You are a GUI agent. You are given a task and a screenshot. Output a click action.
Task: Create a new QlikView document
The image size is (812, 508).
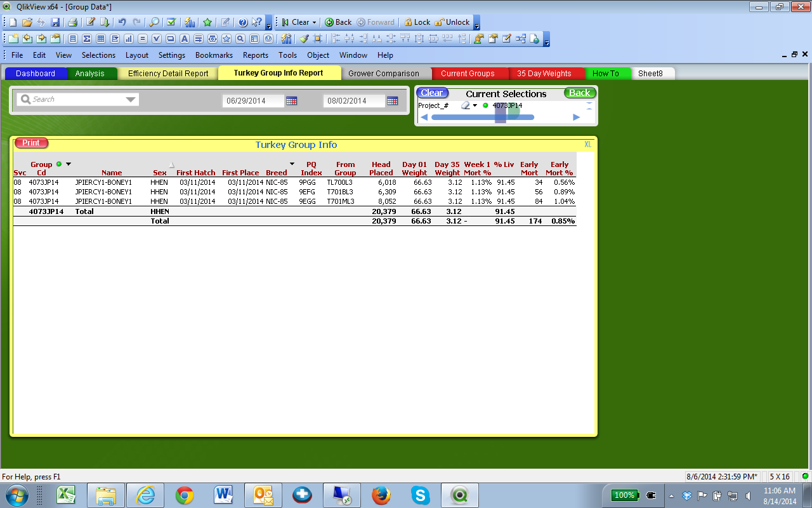pos(13,22)
